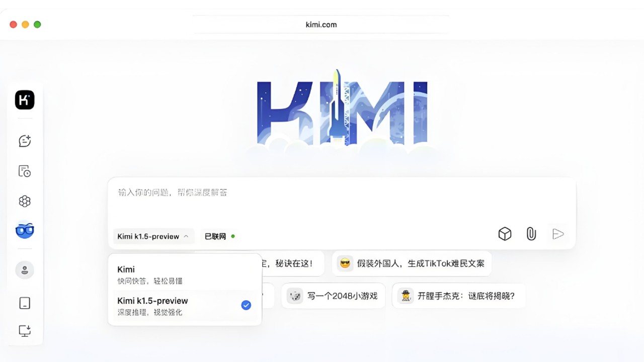Image resolution: width=644 pixels, height=362 pixels.
Task: Click the dice icon beside 2048 suggestion
Action: (295, 296)
